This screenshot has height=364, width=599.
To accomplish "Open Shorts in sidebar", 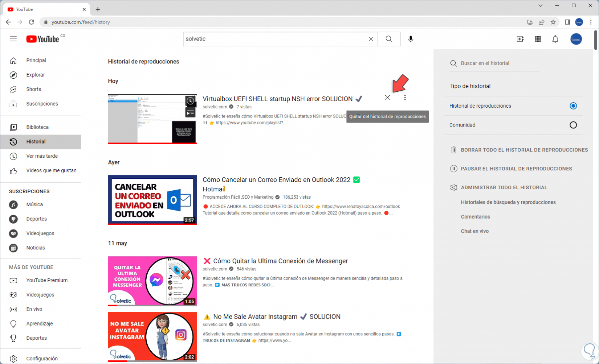I will click(41, 90).
